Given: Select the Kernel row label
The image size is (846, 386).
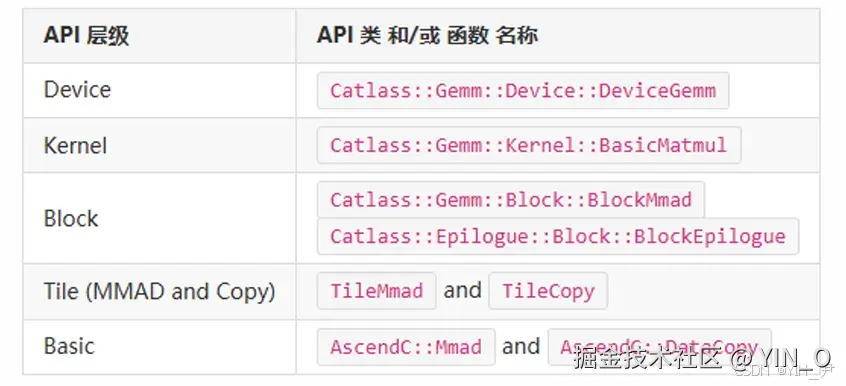Looking at the screenshot, I should pyautogui.click(x=75, y=146).
